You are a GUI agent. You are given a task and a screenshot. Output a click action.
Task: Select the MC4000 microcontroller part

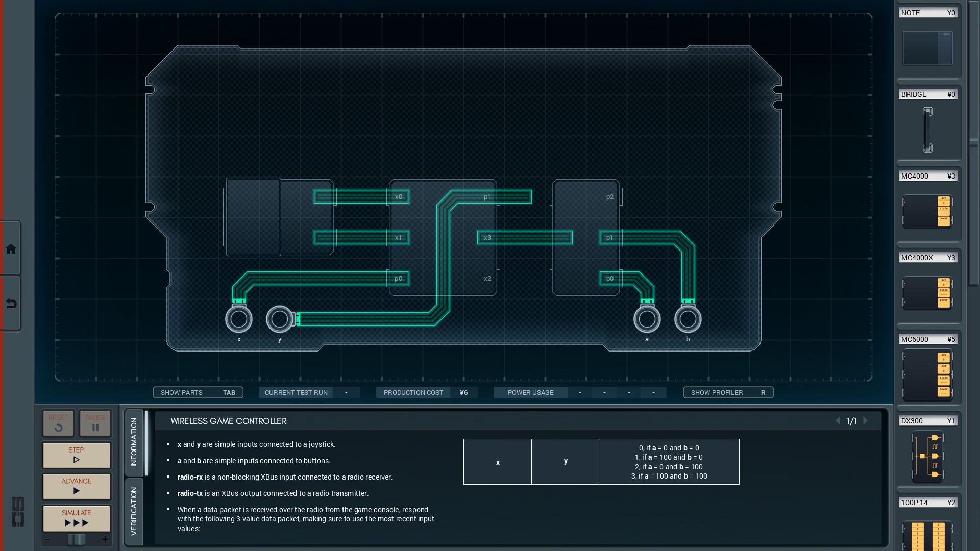click(x=927, y=211)
